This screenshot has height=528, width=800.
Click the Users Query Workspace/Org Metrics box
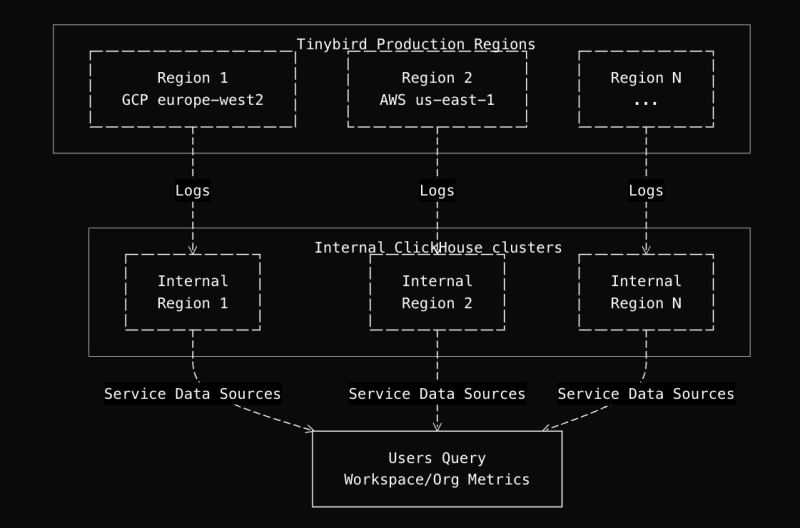(x=437, y=469)
